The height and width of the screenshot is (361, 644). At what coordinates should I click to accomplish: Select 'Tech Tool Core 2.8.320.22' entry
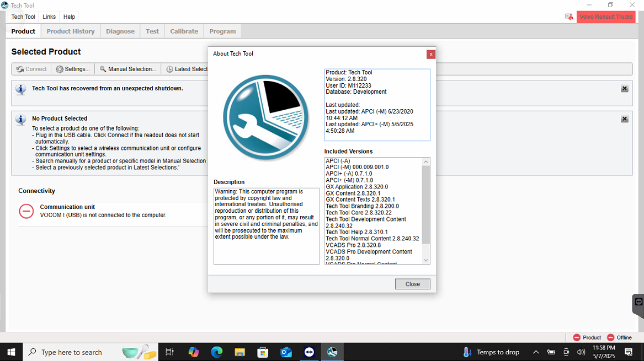tap(359, 213)
